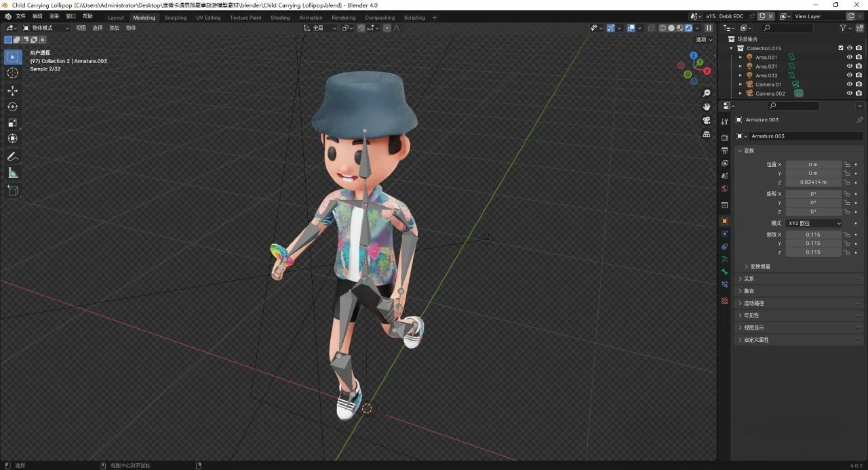Select the Measure tool
This screenshot has width=868, height=470.
click(x=12, y=173)
